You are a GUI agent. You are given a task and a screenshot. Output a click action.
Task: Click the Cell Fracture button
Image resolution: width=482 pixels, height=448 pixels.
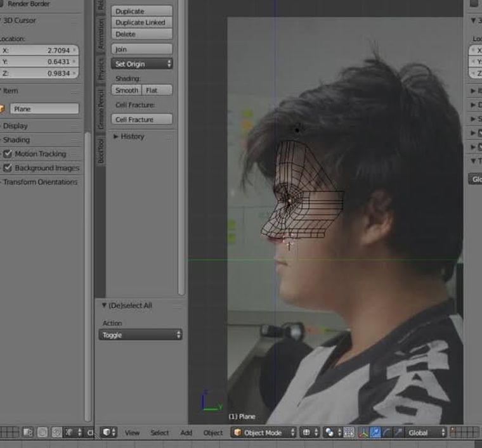(x=142, y=119)
